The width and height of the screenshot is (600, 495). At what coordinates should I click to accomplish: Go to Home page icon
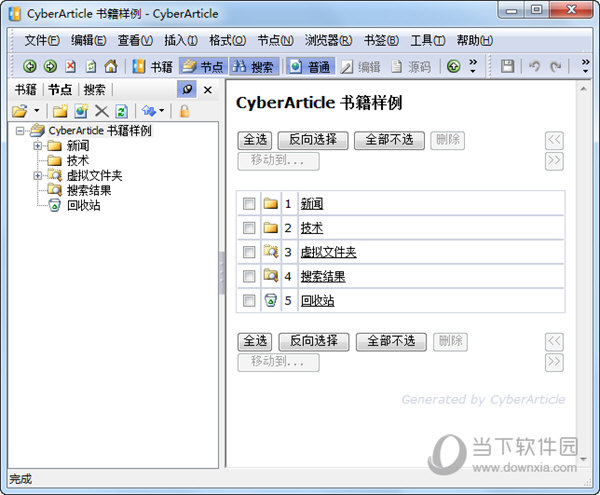click(x=111, y=67)
